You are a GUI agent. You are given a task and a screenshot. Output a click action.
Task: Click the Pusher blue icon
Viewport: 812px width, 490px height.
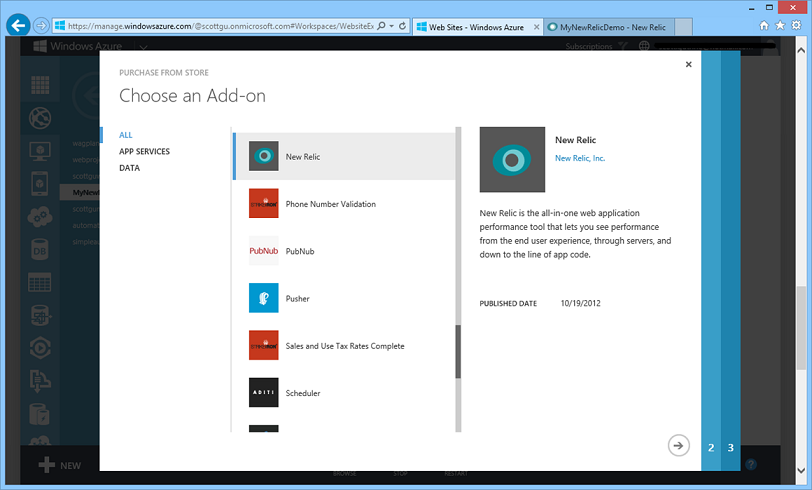tap(264, 298)
